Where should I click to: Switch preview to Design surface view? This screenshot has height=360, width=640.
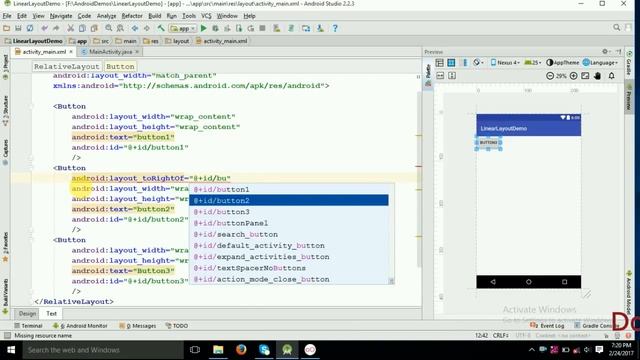[x=440, y=62]
